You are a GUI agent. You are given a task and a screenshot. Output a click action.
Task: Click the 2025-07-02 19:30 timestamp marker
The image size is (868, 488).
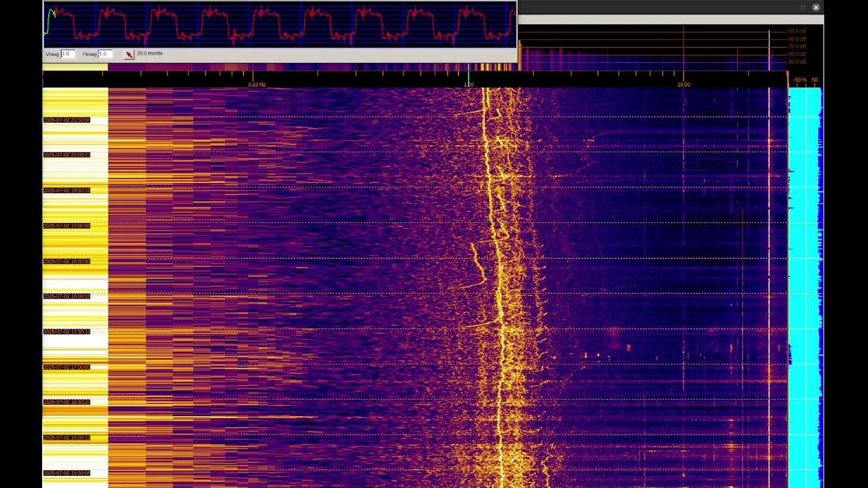pos(66,190)
